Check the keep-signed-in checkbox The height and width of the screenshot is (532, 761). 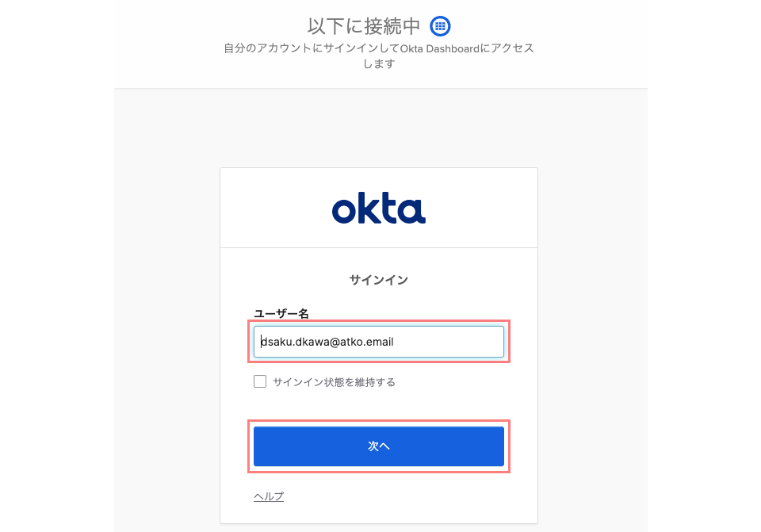tap(260, 381)
